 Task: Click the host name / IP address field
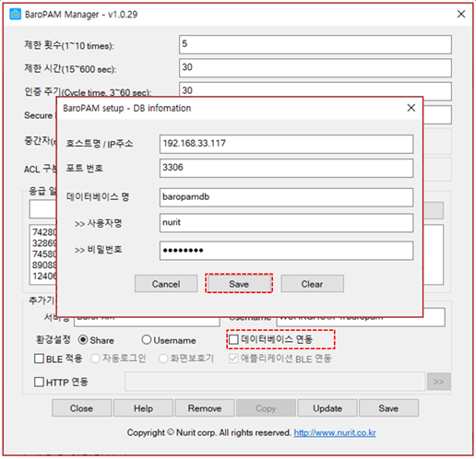pyautogui.click(x=286, y=144)
